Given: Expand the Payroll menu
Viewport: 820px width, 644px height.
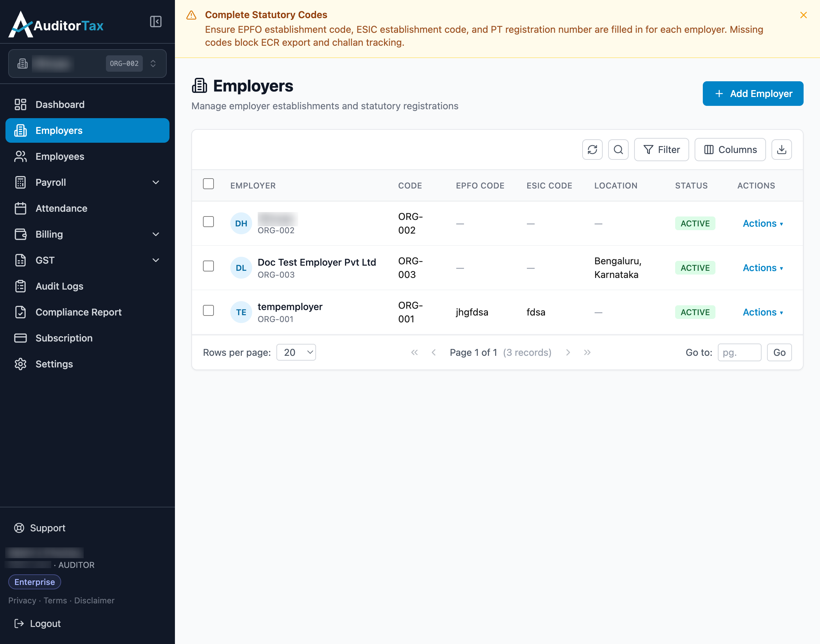Looking at the screenshot, I should pos(87,182).
